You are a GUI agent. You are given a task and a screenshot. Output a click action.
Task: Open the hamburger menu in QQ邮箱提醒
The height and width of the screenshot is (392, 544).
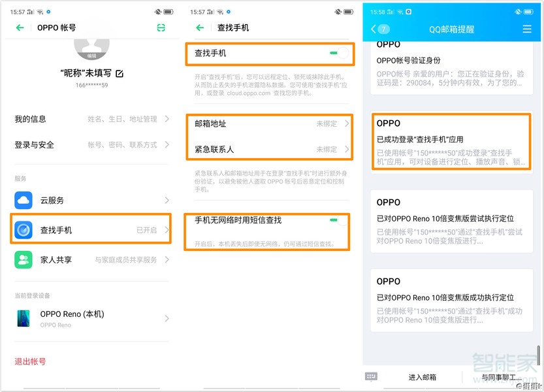point(526,28)
